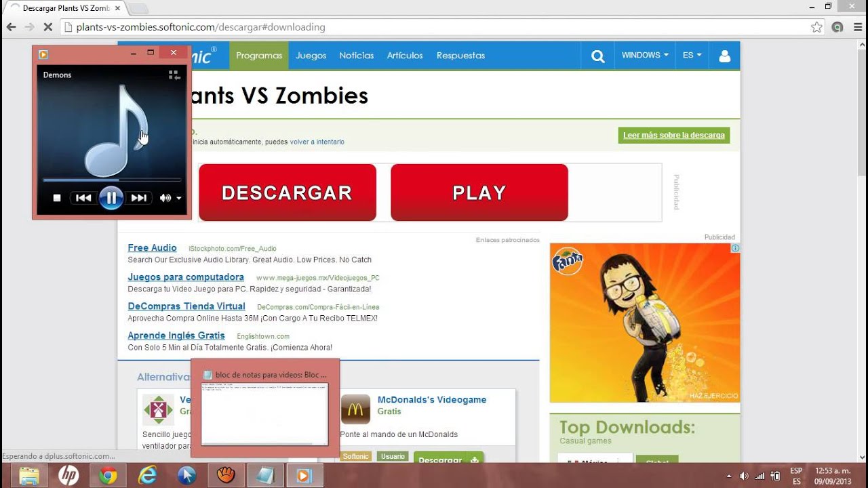868x488 pixels.
Task: Open the blue cursor app on the taskbar
Action: click(x=186, y=476)
